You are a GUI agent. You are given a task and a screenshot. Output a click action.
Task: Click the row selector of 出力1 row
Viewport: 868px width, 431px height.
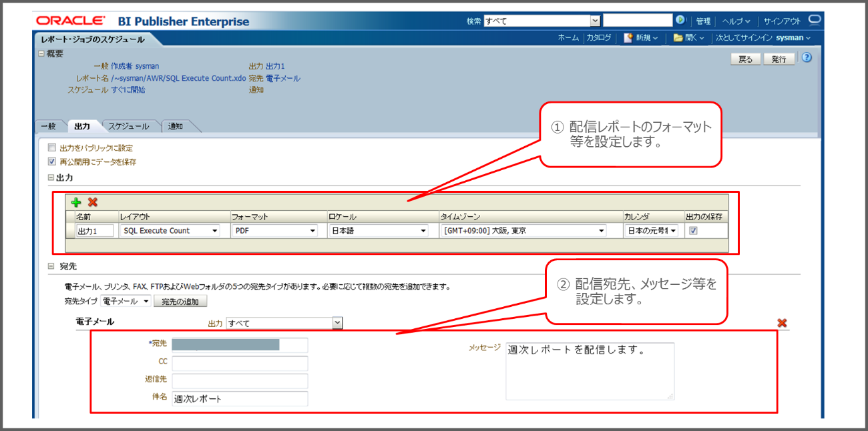coord(70,231)
